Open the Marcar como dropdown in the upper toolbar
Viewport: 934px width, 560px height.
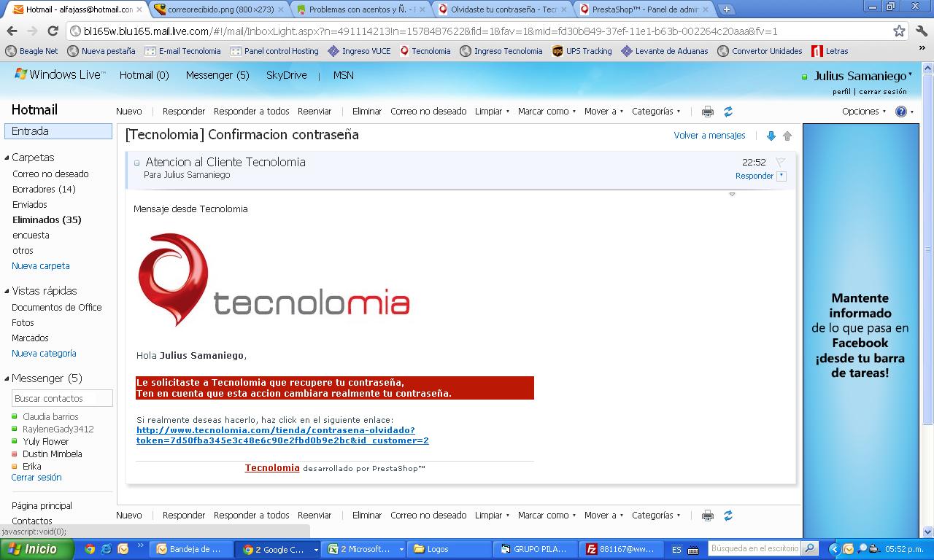(x=547, y=112)
